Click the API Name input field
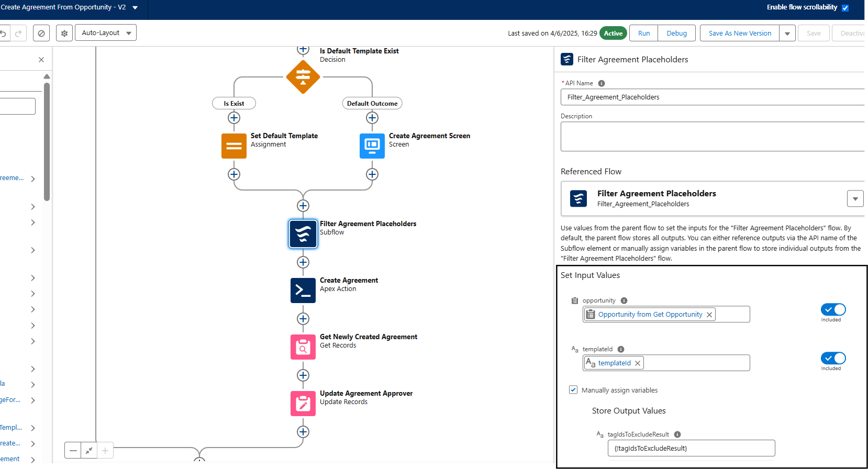Image resolution: width=868 pixels, height=469 pixels. 713,97
